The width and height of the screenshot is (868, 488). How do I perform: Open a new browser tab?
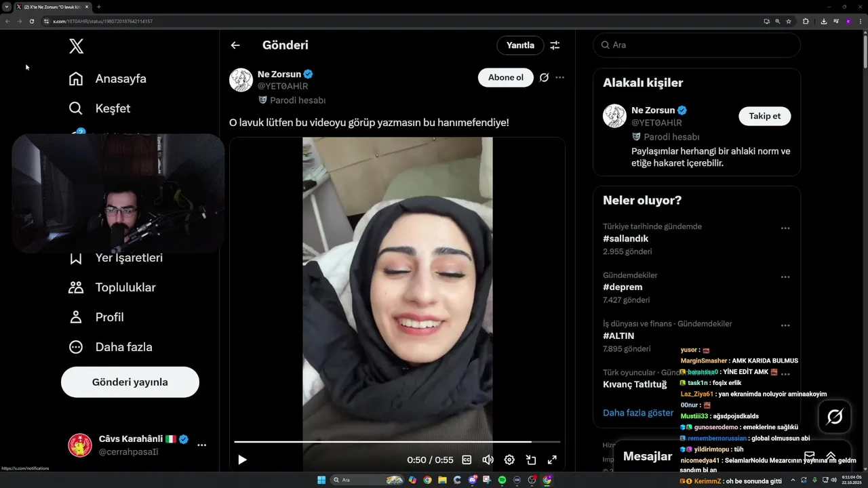pos(99,7)
